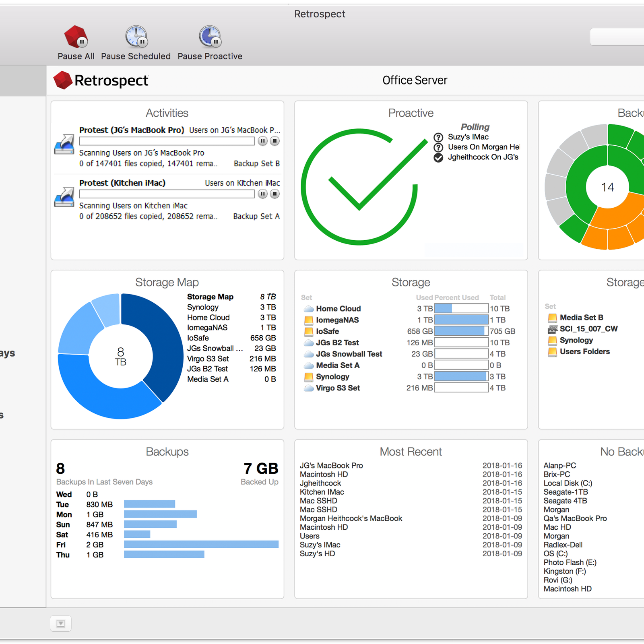Screen dimensions: 644x644
Task: Click the progress bar for JG's MacBook Pro
Action: (x=167, y=141)
